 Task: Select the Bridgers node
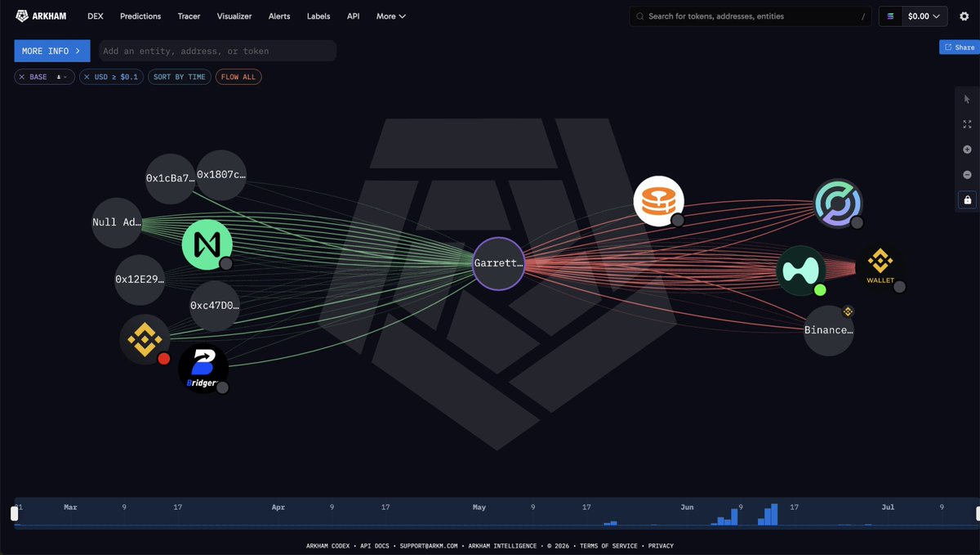coord(203,369)
